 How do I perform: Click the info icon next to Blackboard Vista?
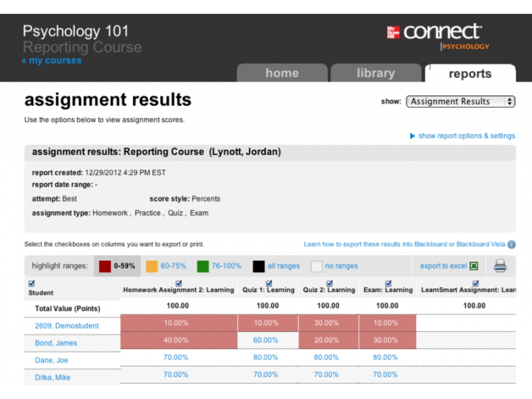[511, 245]
